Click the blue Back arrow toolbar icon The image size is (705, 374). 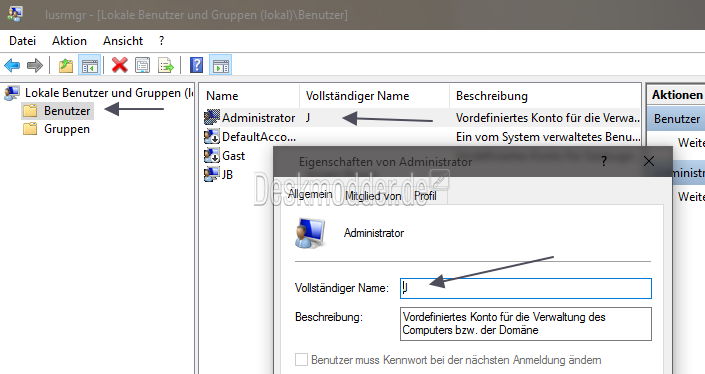pyautogui.click(x=12, y=66)
